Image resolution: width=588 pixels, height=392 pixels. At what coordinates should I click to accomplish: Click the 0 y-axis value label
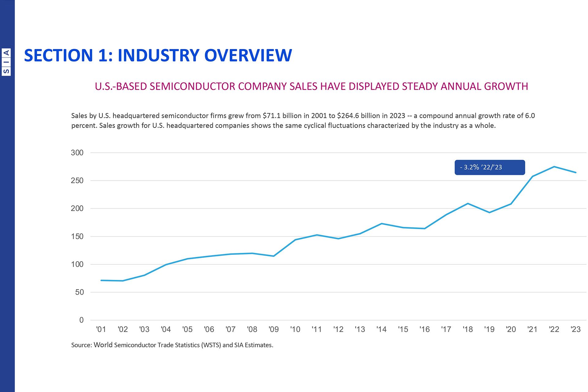(81, 320)
